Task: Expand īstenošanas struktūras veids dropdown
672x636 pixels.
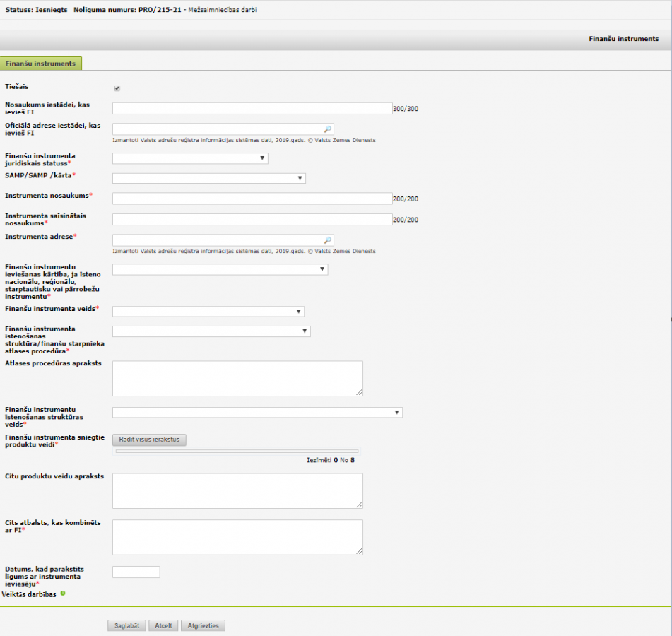Action: point(257,413)
